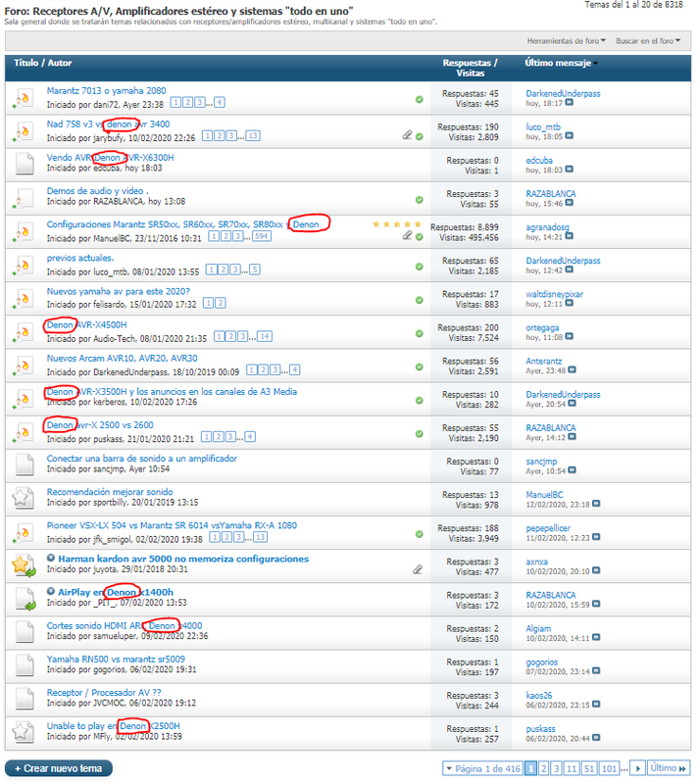Go to page 3 of thread list
This screenshot has height=784, width=700.
(x=557, y=769)
